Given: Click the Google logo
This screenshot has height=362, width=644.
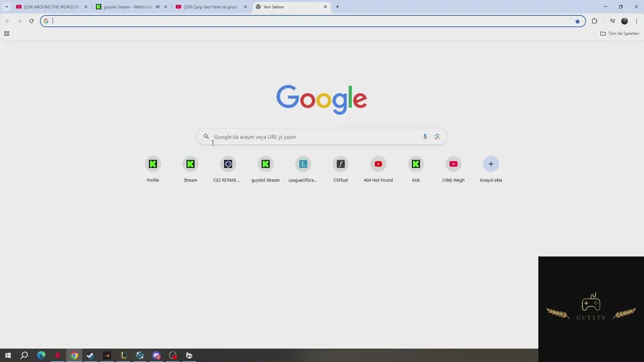Looking at the screenshot, I should (321, 100).
